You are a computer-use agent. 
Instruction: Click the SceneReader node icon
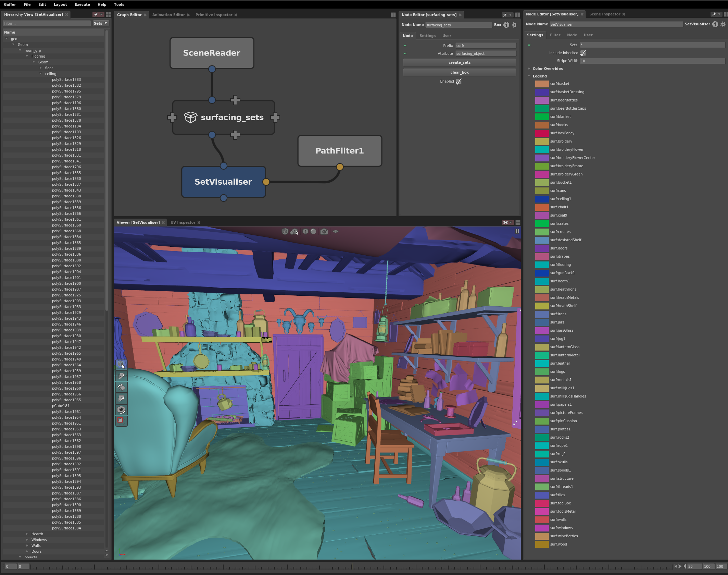click(212, 53)
